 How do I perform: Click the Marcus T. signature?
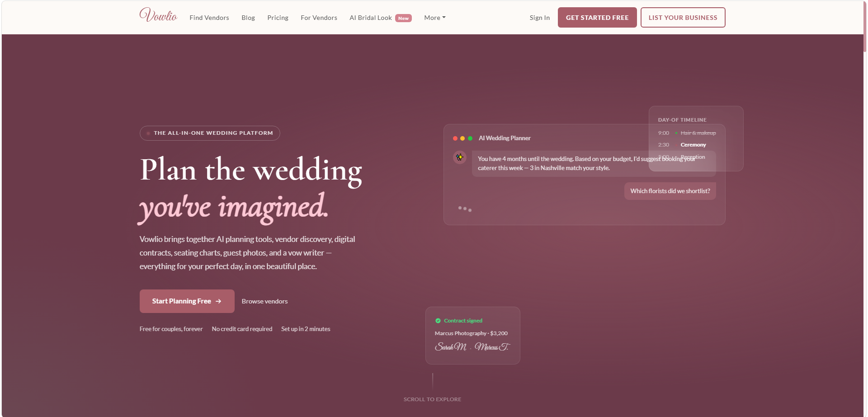(x=492, y=347)
